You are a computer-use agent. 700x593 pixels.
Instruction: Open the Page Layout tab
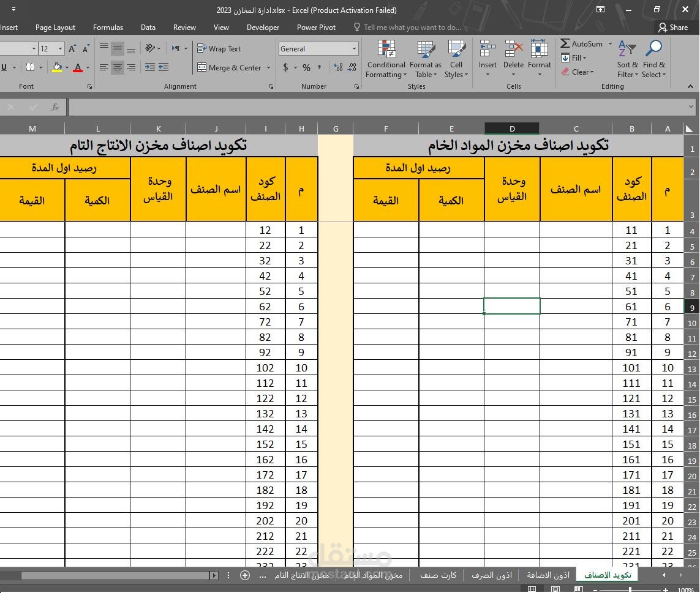55,28
